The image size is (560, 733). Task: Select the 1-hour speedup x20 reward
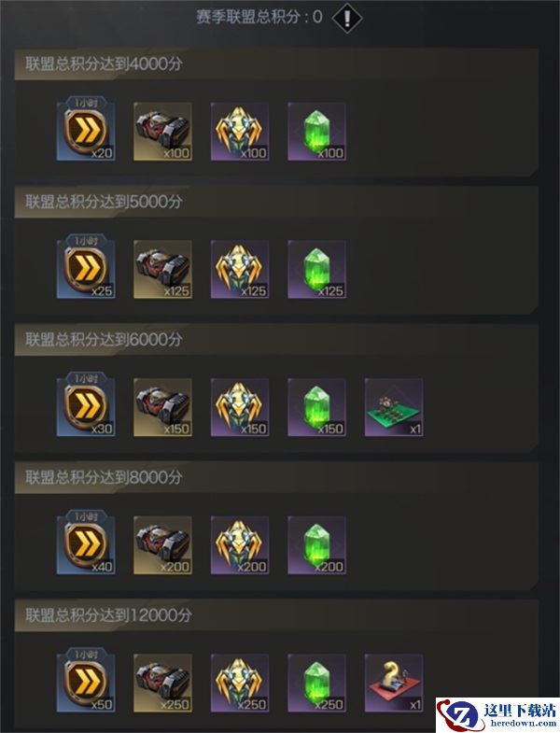point(86,129)
